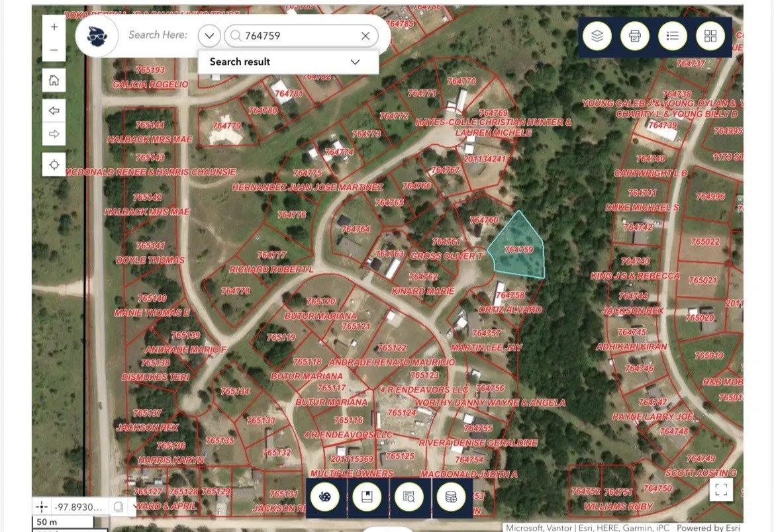The image size is (774, 532).
Task: Click parcel label 764758
Action: [510, 294]
